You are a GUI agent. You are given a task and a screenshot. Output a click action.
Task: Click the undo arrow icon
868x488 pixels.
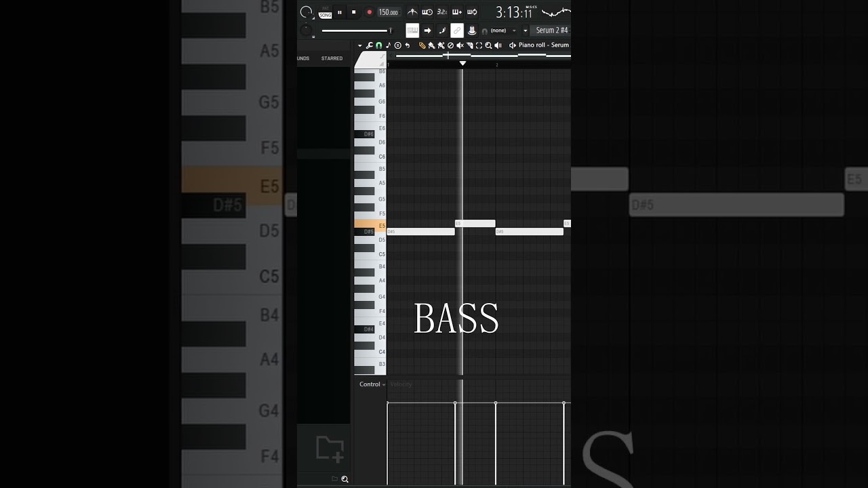pos(408,45)
